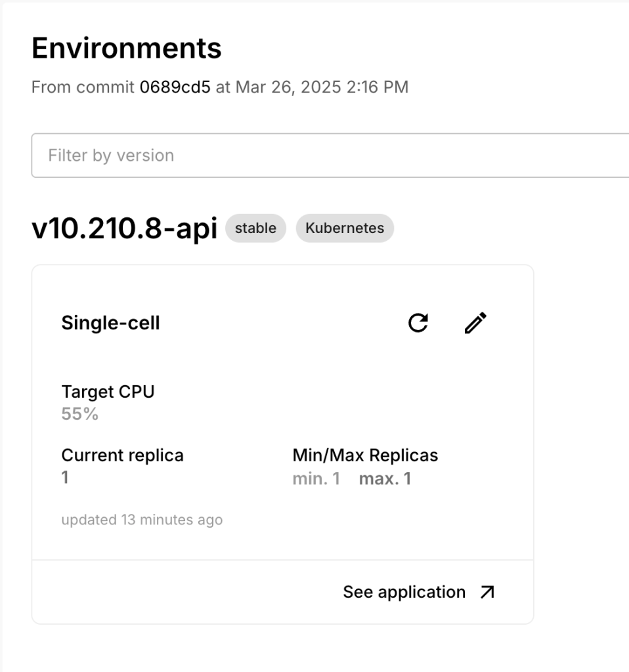The height and width of the screenshot is (672, 629).
Task: Select the Kubernetes badge
Action: coord(345,228)
